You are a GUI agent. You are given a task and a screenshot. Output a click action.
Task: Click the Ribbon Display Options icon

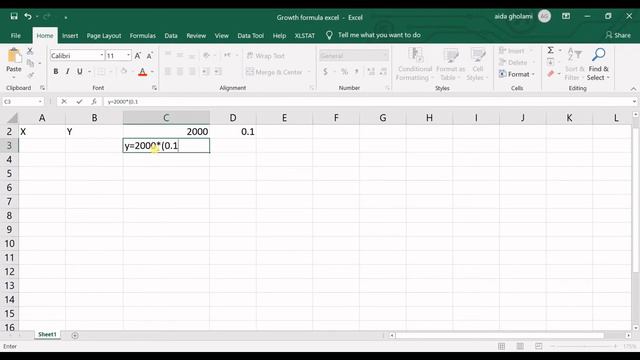(566, 16)
